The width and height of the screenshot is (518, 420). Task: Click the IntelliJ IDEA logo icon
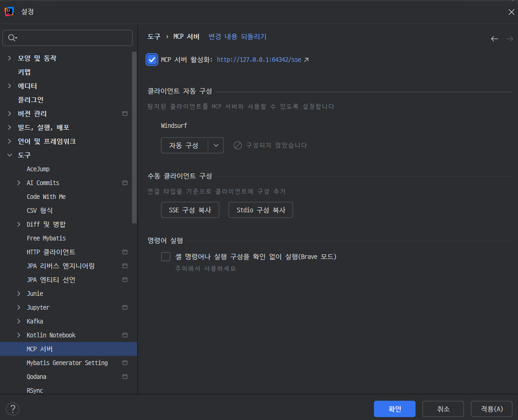tap(9, 12)
